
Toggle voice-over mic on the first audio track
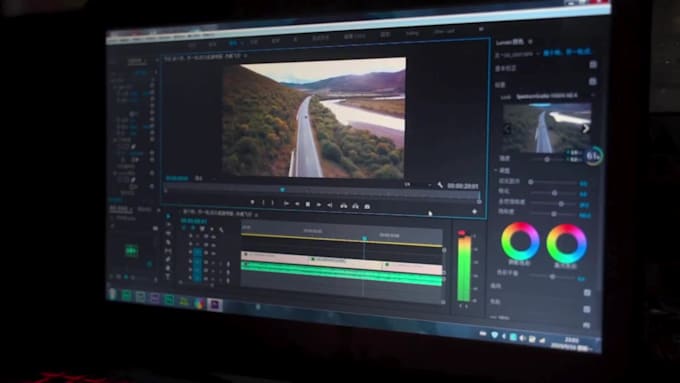[x=228, y=264]
